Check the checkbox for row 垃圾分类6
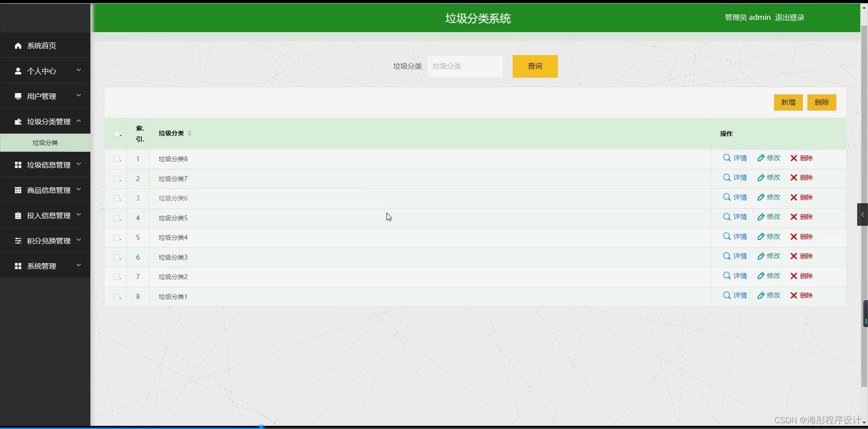868x429 pixels. pos(117,198)
